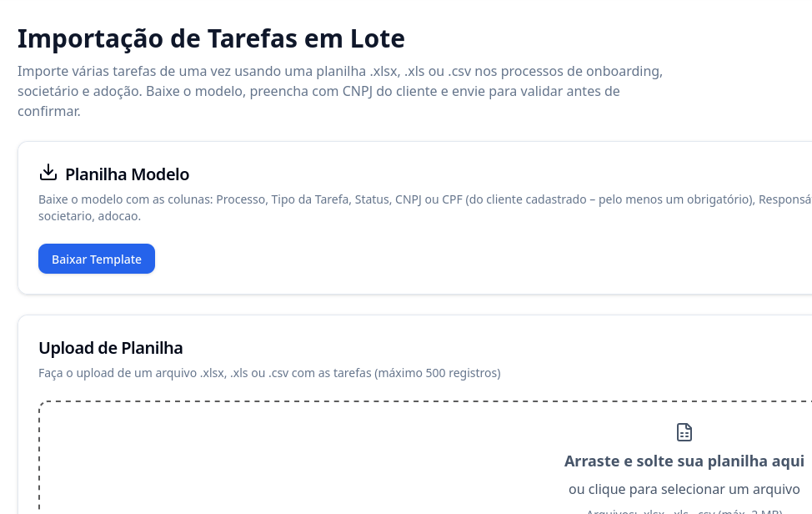Image resolution: width=812 pixels, height=514 pixels.
Task: Click the file format hint '.xlsx, .xls, .csv (máx. 2 MB)'
Action: (x=684, y=510)
